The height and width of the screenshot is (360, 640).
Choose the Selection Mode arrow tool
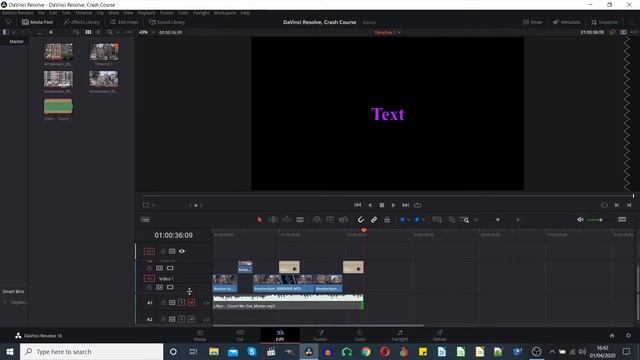tap(260, 220)
